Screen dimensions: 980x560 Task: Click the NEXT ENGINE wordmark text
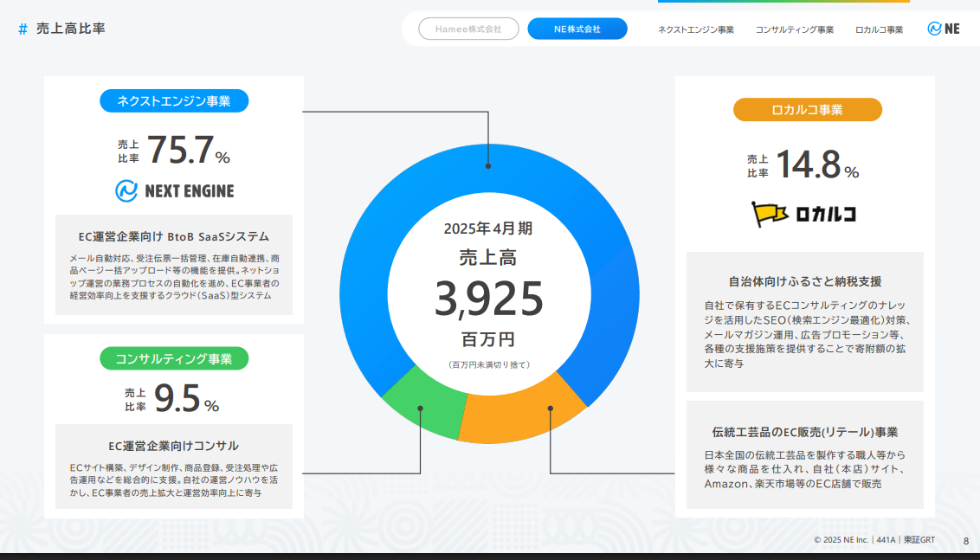tap(190, 191)
